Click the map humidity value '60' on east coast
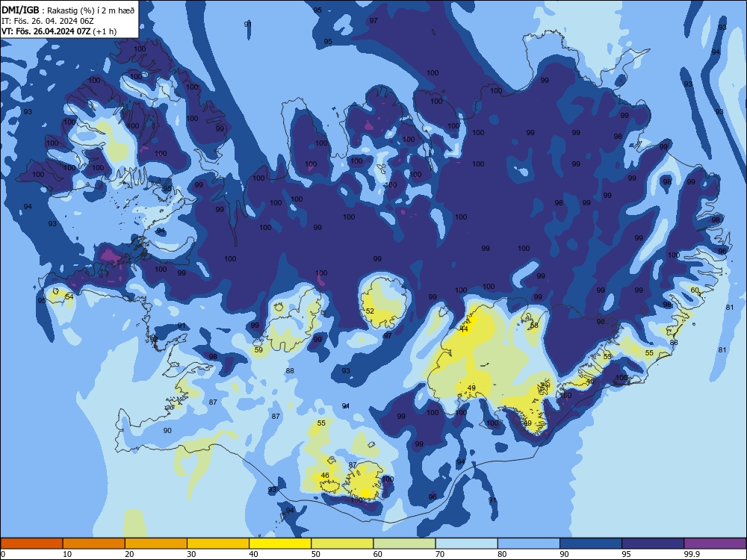 point(695,290)
